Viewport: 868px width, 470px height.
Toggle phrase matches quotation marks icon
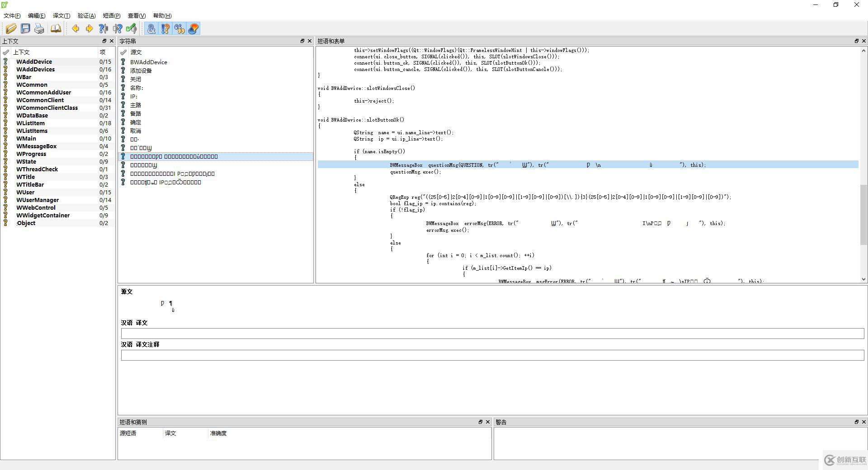click(x=179, y=29)
